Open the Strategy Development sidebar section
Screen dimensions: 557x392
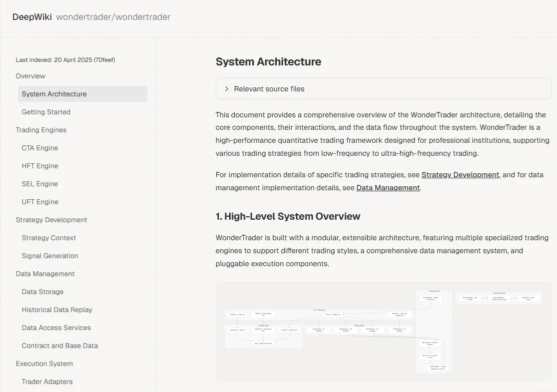coord(51,220)
